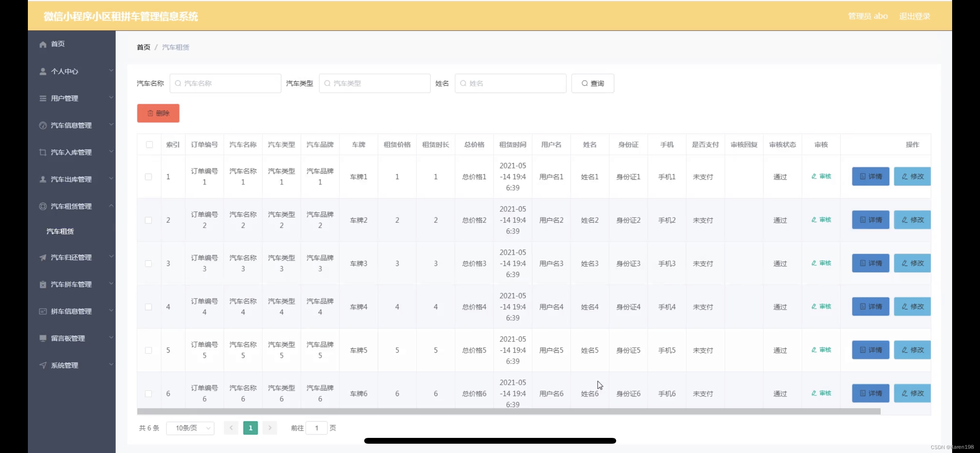Go to the next page arrow
This screenshot has height=453, width=980.
click(270, 428)
